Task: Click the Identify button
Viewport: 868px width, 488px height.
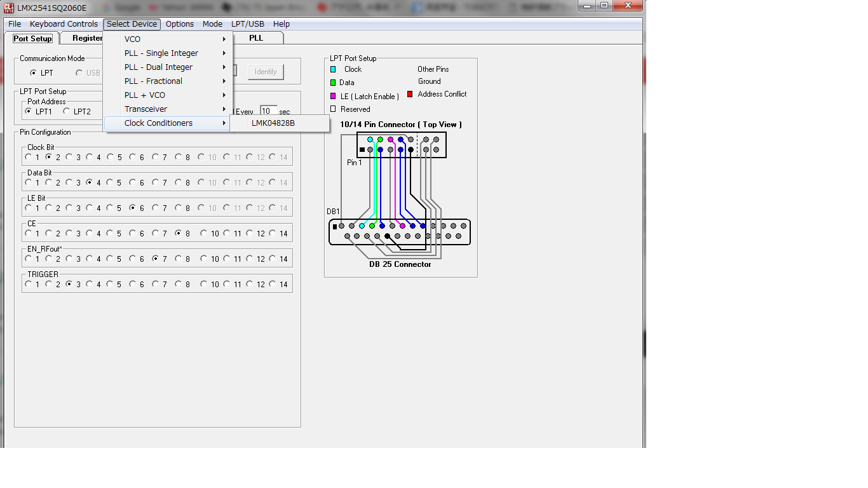Action: coord(266,72)
